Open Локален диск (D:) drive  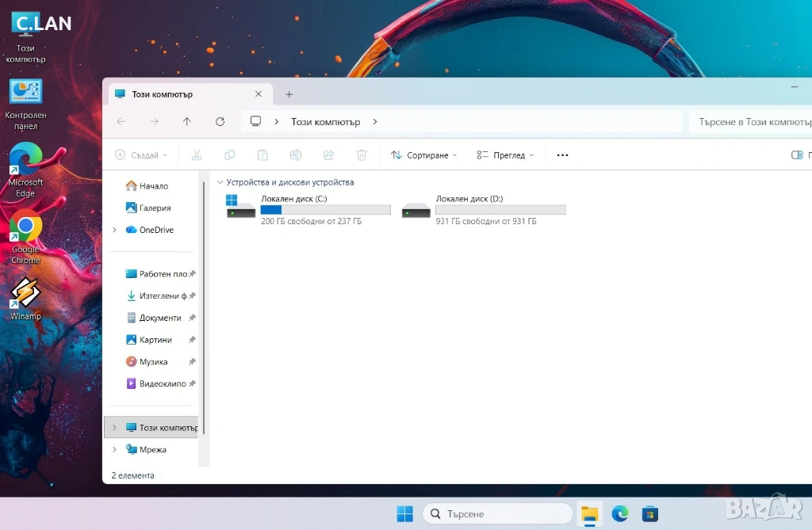pos(484,210)
